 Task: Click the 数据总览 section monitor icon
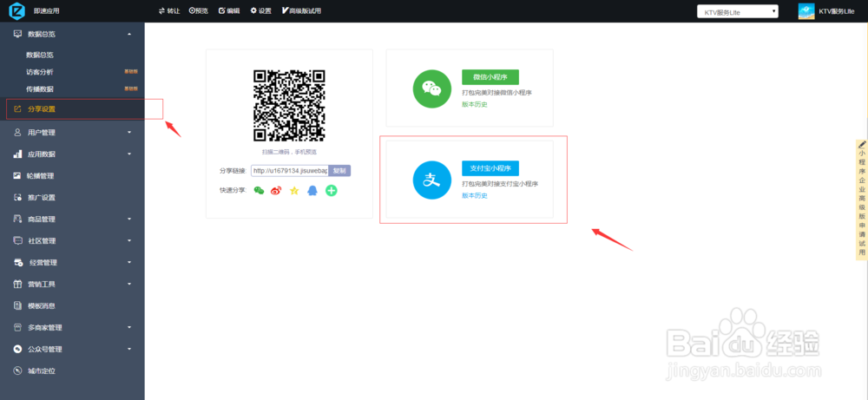17,35
